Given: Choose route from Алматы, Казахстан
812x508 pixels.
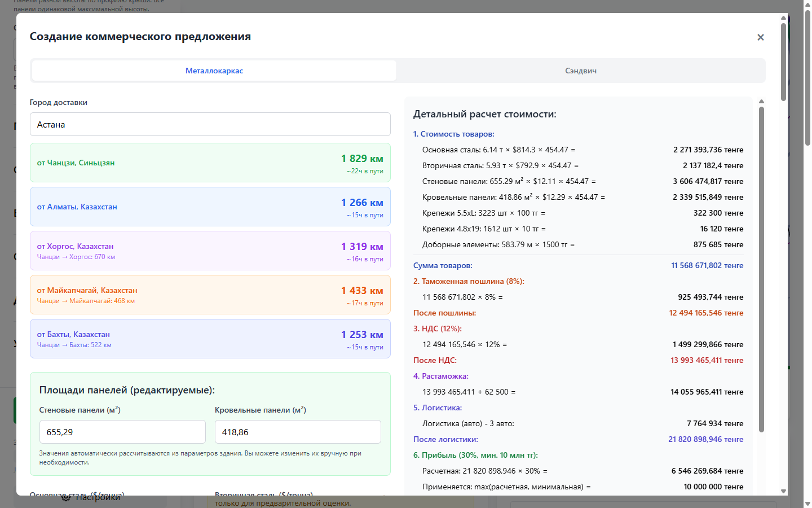Looking at the screenshot, I should [210, 207].
